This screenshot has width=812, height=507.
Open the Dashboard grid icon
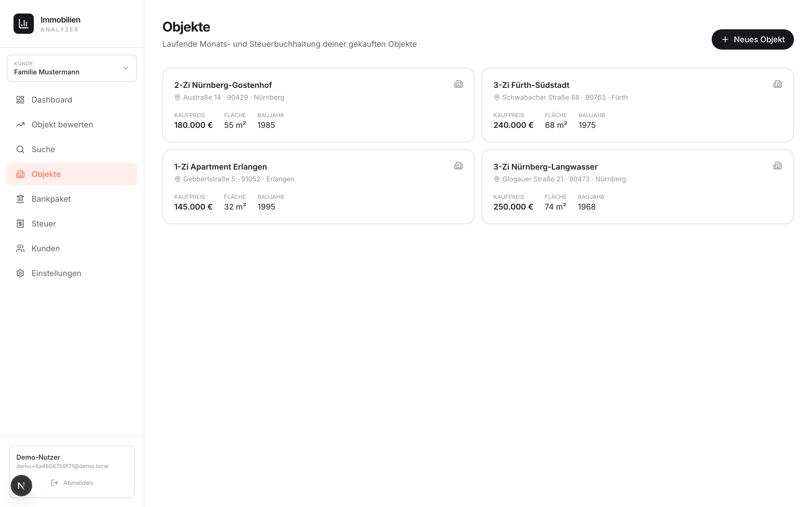coord(20,100)
